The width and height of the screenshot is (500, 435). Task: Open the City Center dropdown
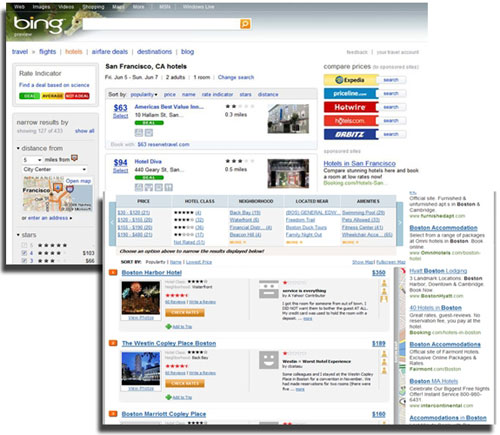(x=55, y=169)
